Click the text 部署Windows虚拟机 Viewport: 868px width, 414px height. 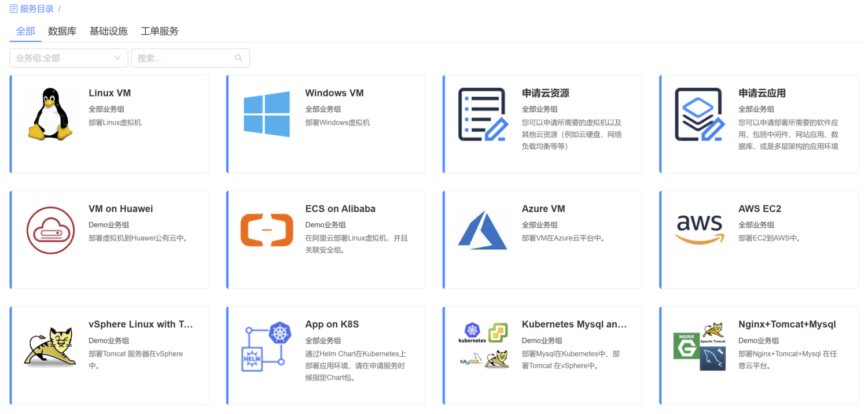coord(337,123)
